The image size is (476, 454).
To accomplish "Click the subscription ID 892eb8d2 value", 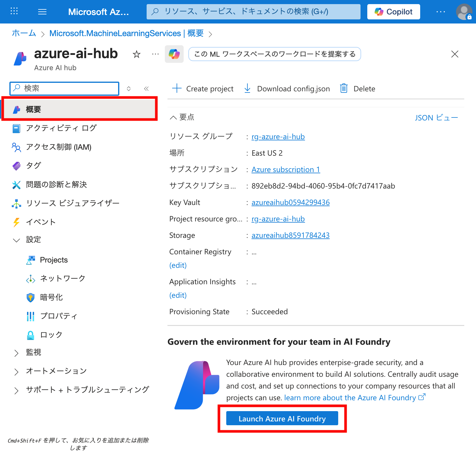I will click(x=323, y=186).
